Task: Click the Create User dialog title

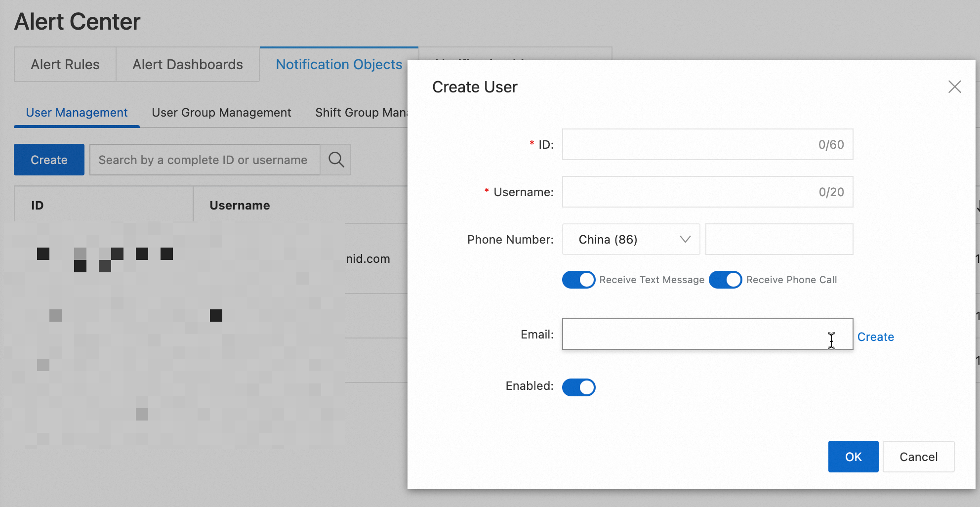Action: tap(475, 87)
